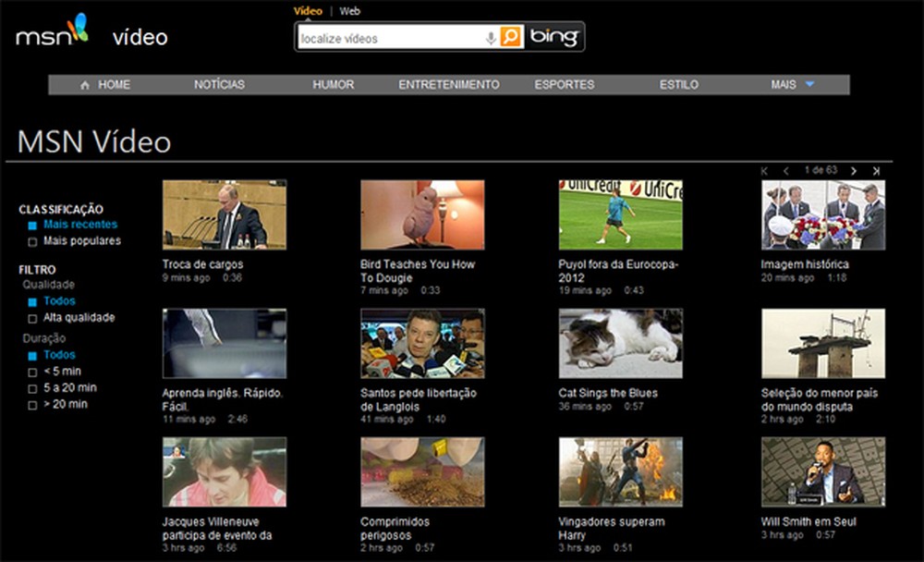Click the Home icon in the navigation bar
924x562 pixels.
click(84, 84)
